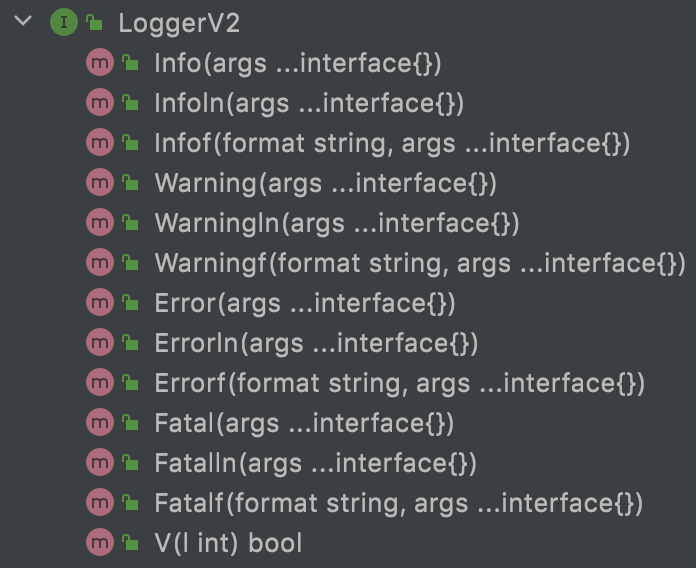Click the method icon next to Info
Viewport: 696px width, 568px height.
click(x=99, y=63)
